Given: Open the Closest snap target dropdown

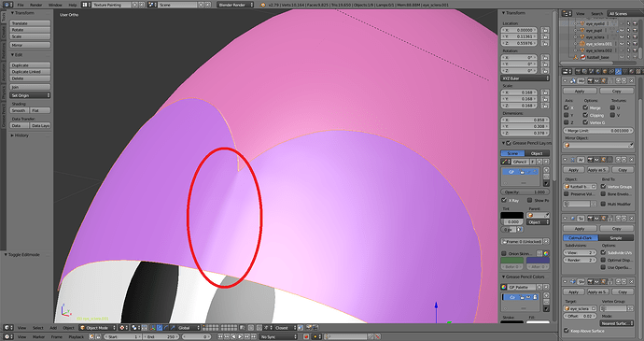Looking at the screenshot, I should 285,328.
